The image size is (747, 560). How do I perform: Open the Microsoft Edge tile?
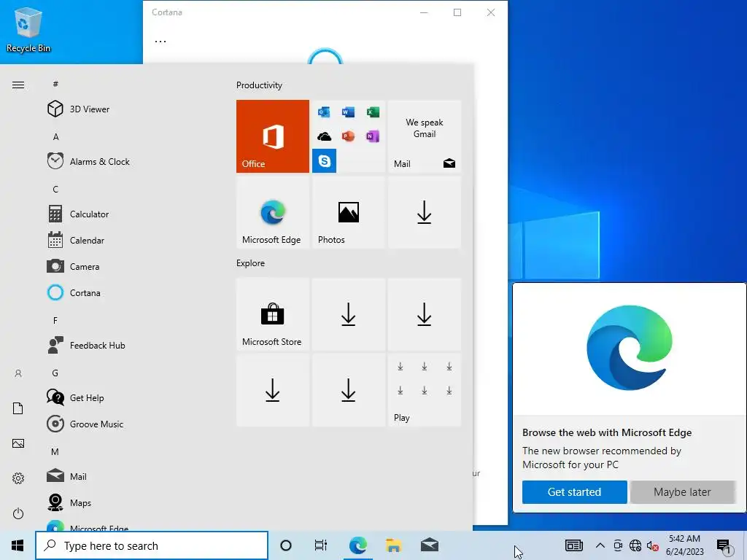[x=273, y=212]
